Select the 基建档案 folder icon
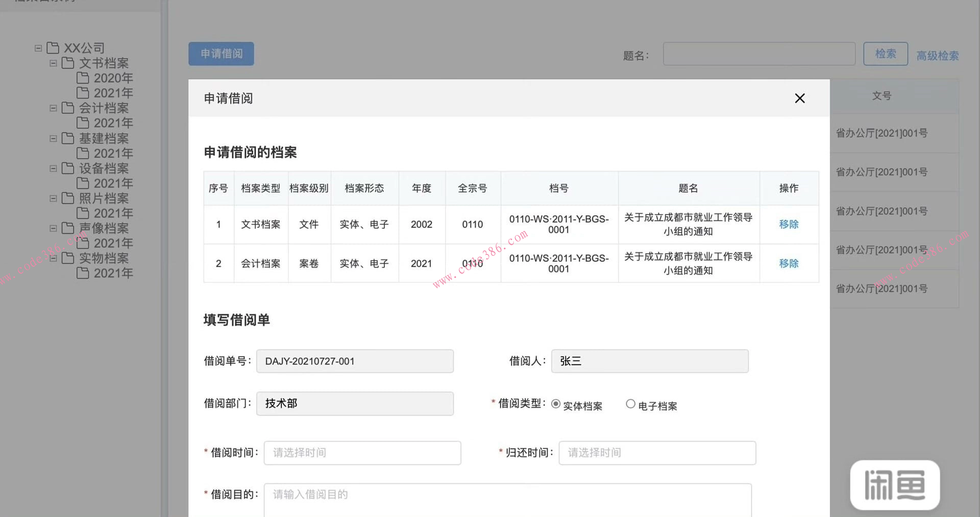 click(68, 138)
